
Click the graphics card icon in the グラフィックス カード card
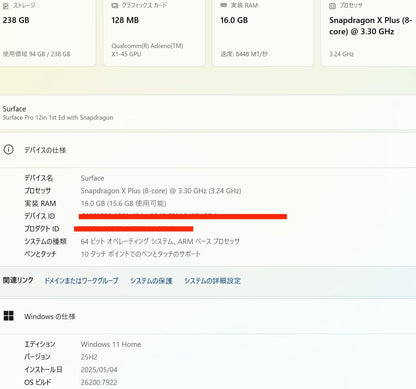point(115,5)
